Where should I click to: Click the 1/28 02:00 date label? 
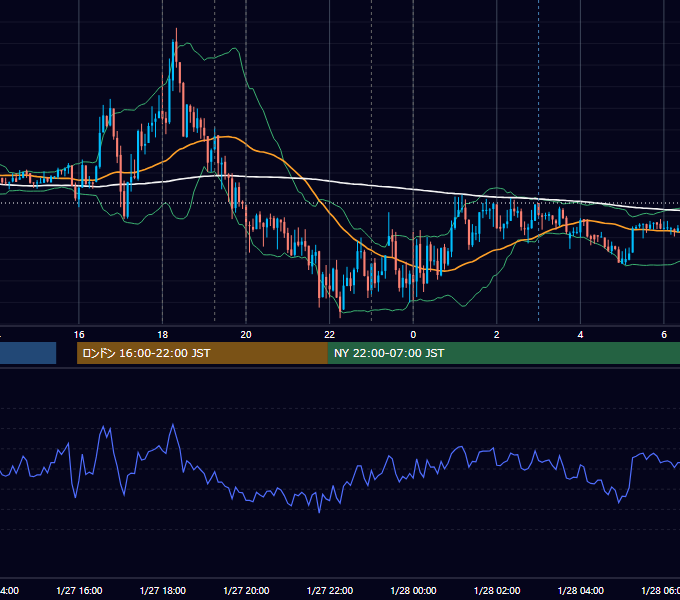(x=497, y=590)
